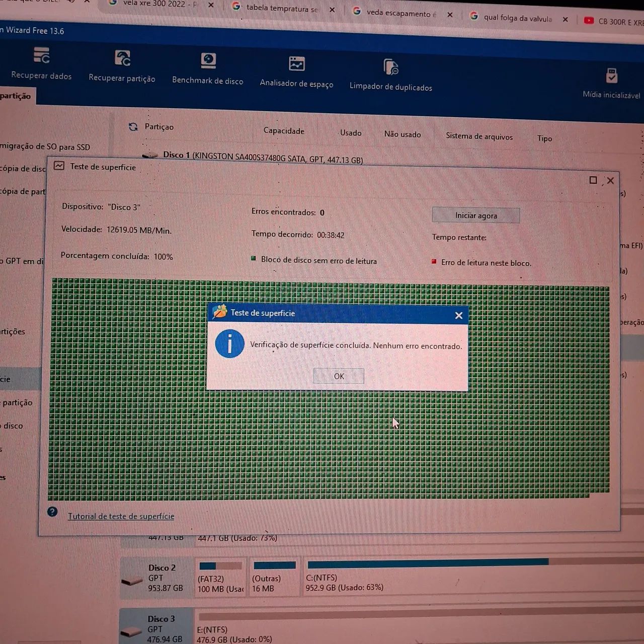This screenshot has width=644, height=644.
Task: Close the 'tabela tempratura' browser tab
Action: coord(332,10)
